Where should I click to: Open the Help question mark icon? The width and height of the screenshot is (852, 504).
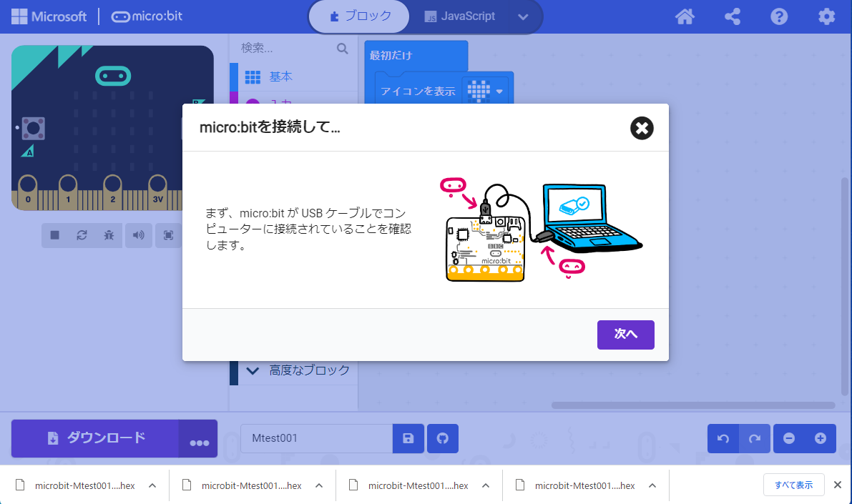[x=779, y=17]
